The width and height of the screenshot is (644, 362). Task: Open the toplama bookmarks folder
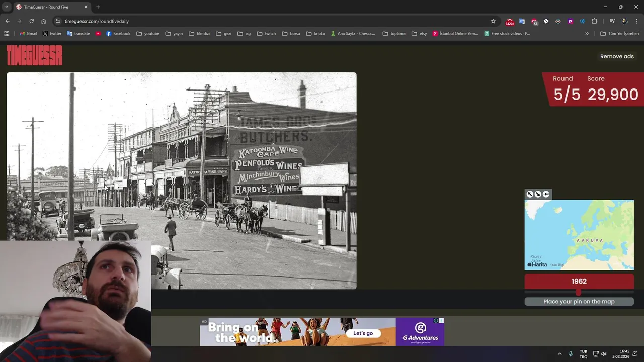point(393,34)
